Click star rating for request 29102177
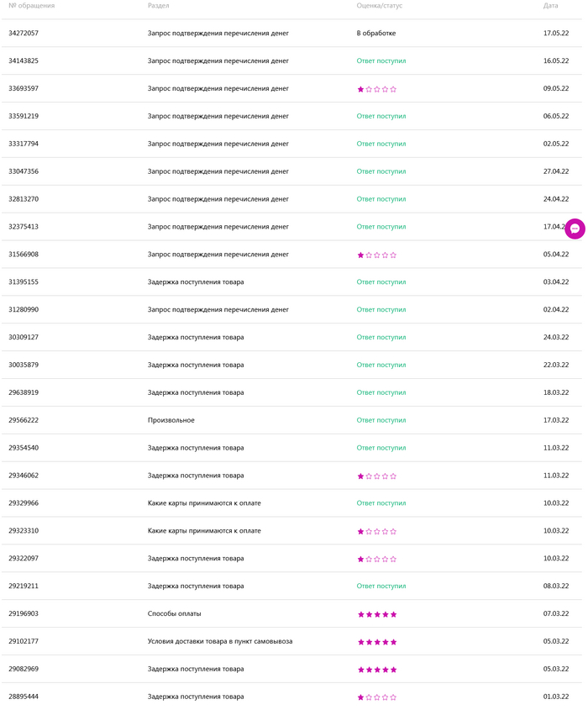The image size is (588, 710). (x=376, y=642)
